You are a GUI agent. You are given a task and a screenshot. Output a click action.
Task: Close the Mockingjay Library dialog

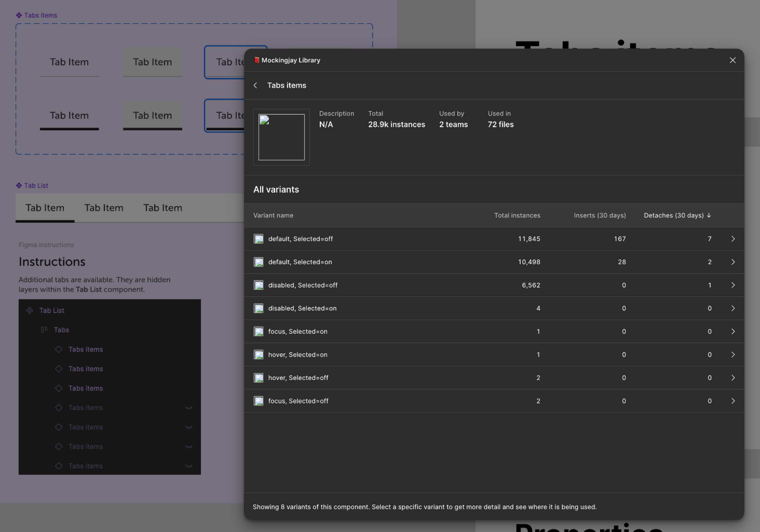tap(732, 60)
